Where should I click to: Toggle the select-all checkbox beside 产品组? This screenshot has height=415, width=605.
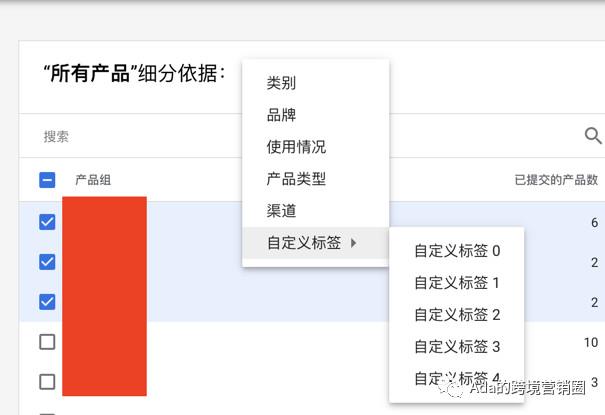47,180
